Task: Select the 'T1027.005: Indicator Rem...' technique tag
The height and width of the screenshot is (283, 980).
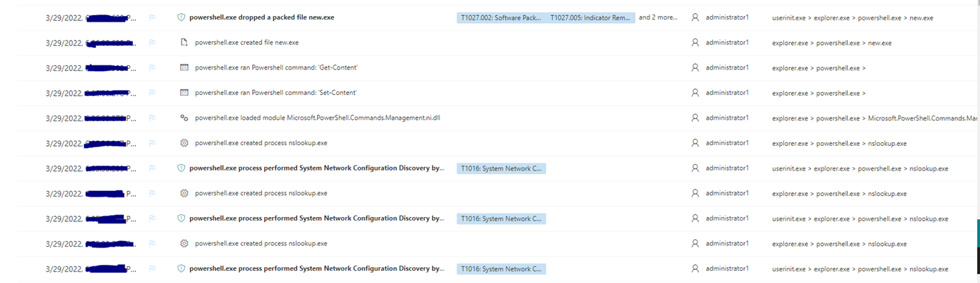Action: [591, 17]
